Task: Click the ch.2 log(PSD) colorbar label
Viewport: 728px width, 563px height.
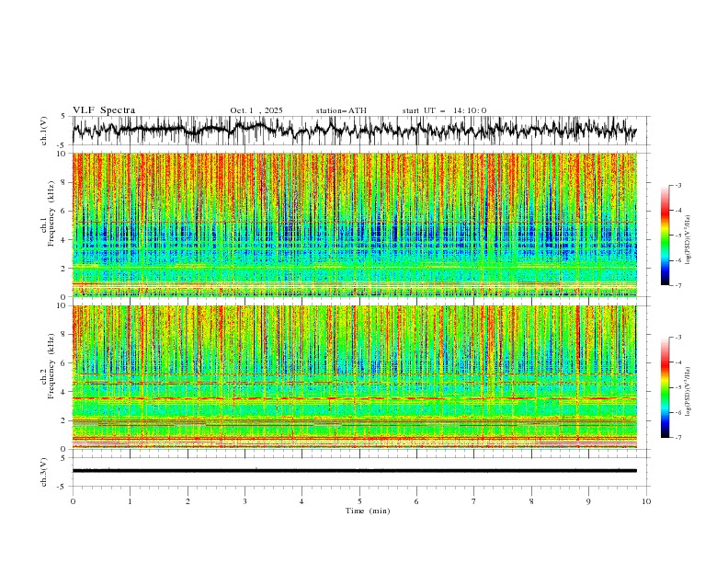Action: [x=688, y=392]
